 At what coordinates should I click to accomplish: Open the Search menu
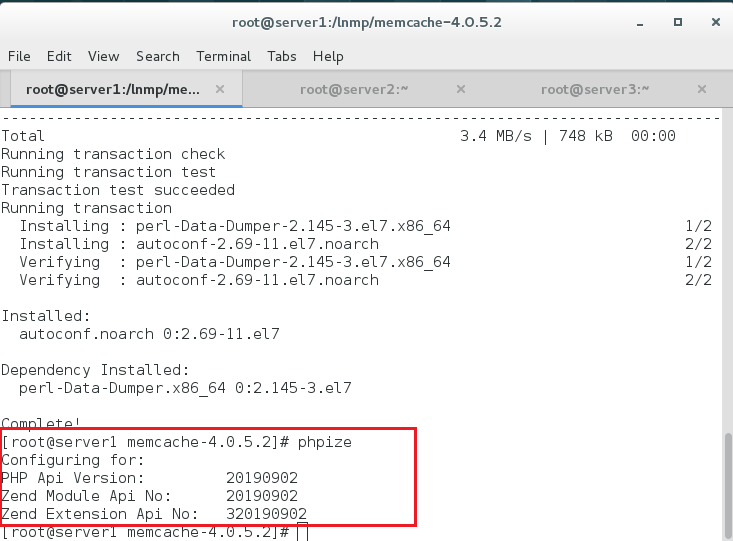click(x=158, y=57)
